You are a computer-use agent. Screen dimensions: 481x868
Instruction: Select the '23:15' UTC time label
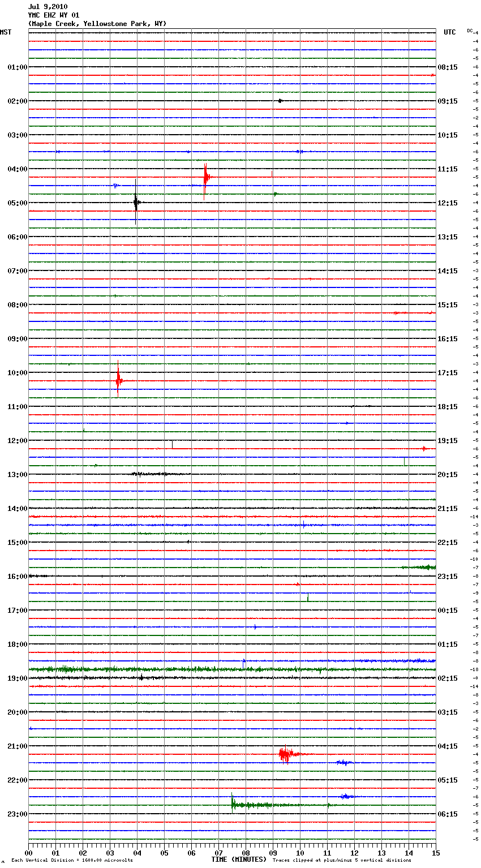click(448, 577)
